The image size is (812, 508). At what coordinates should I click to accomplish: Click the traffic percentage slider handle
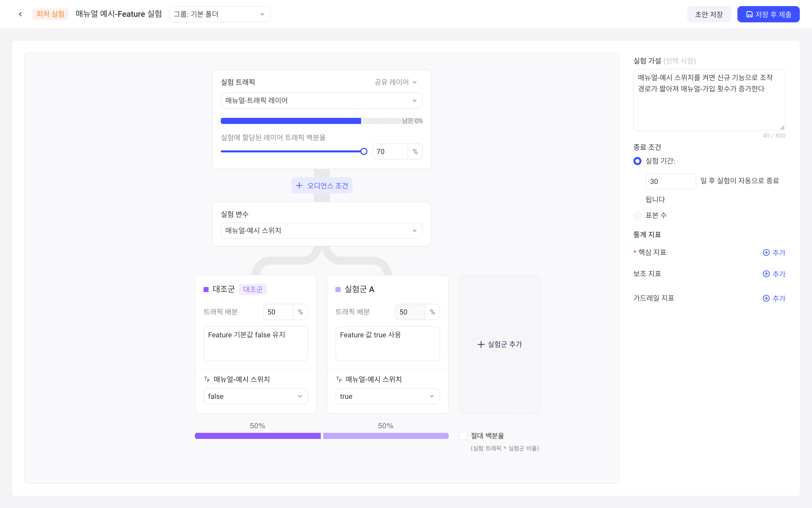pyautogui.click(x=364, y=151)
